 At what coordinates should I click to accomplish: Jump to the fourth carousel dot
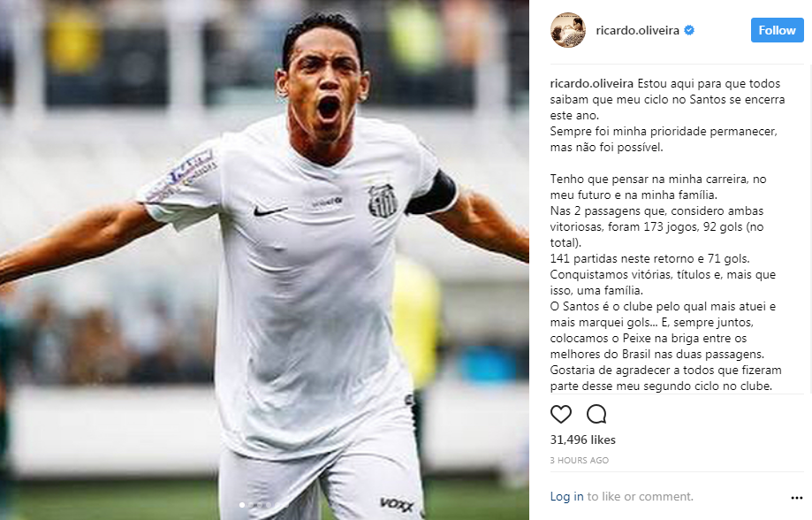pos(269,504)
